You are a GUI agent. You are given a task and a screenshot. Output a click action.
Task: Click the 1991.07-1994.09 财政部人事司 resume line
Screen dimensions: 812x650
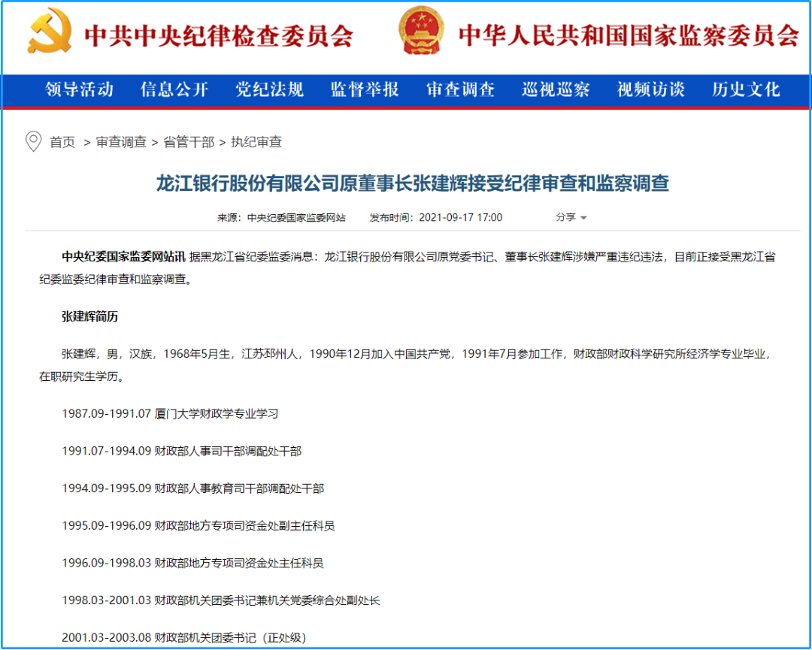(x=181, y=452)
